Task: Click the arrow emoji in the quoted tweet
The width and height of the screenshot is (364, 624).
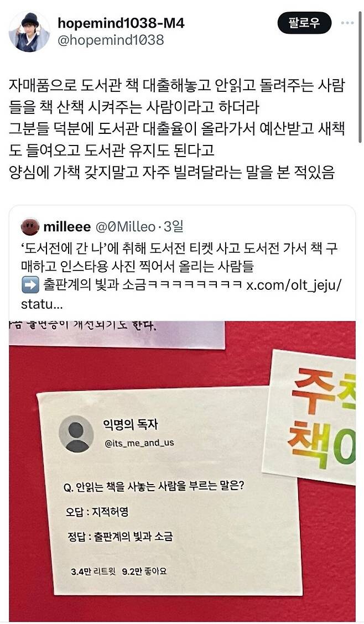Action: 30,285
